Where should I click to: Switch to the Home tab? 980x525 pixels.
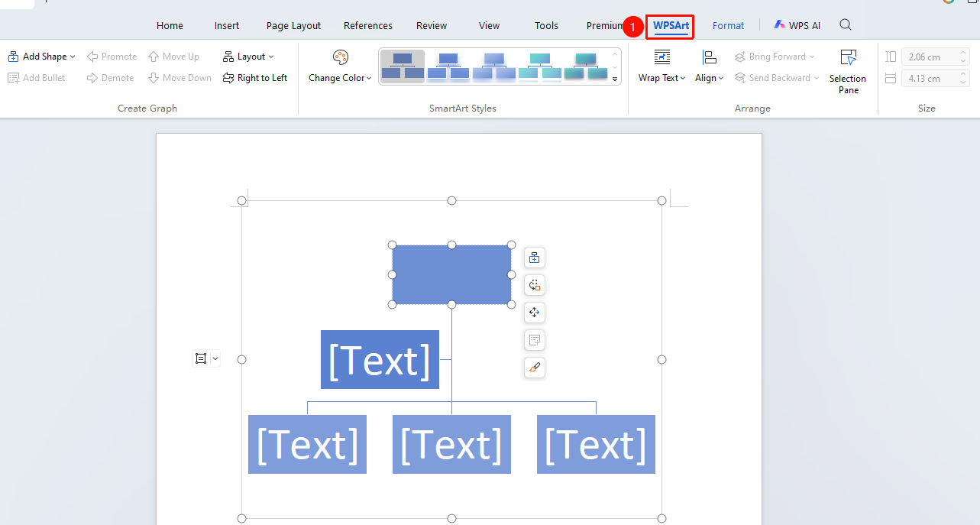170,25
